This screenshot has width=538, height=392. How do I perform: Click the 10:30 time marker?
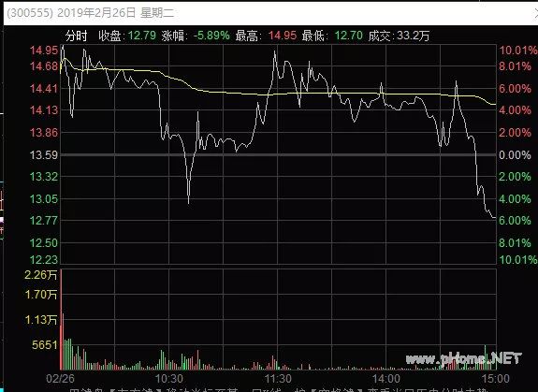click(x=169, y=379)
